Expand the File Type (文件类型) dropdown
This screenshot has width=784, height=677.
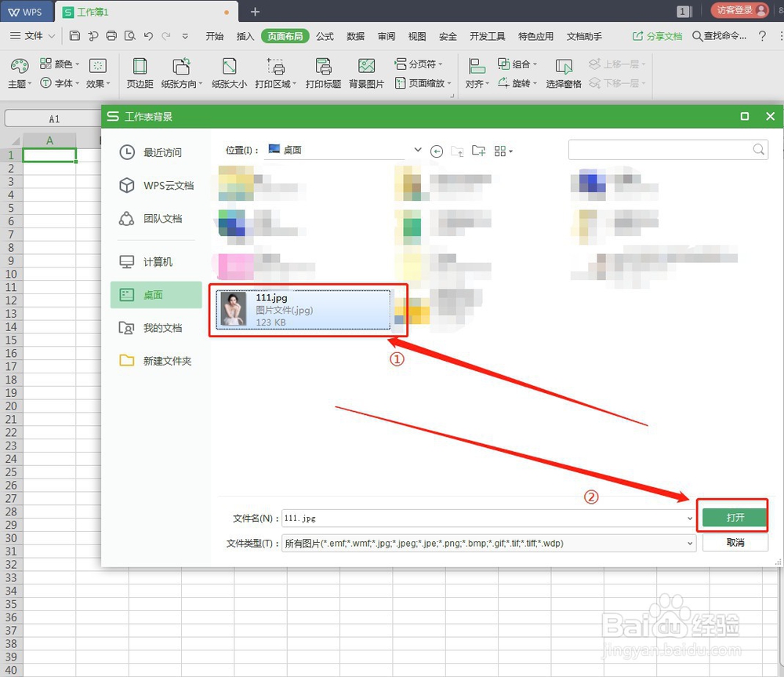(x=689, y=544)
